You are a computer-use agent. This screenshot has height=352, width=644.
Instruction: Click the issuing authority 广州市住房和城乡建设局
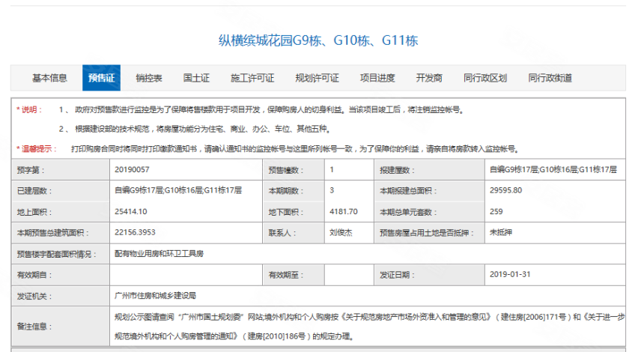155,296
